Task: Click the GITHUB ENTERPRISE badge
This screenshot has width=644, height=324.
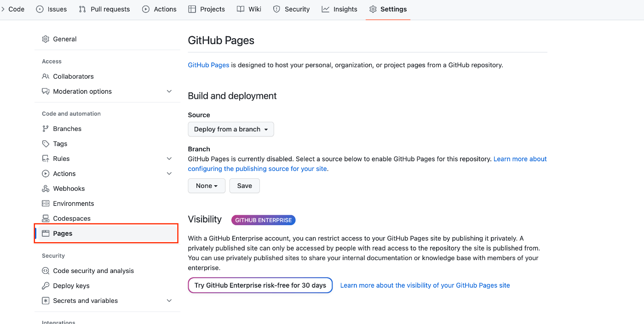Action: tap(264, 220)
